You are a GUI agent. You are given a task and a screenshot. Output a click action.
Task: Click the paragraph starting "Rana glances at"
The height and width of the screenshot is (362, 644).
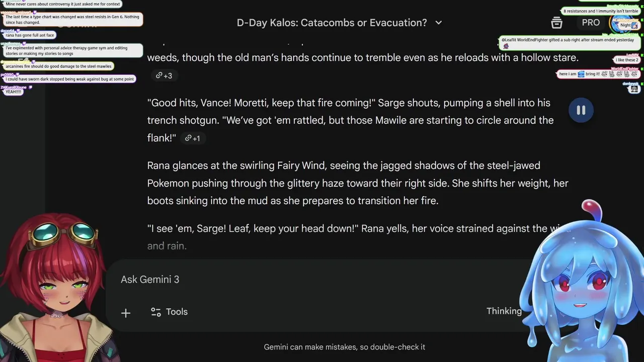tap(357, 183)
